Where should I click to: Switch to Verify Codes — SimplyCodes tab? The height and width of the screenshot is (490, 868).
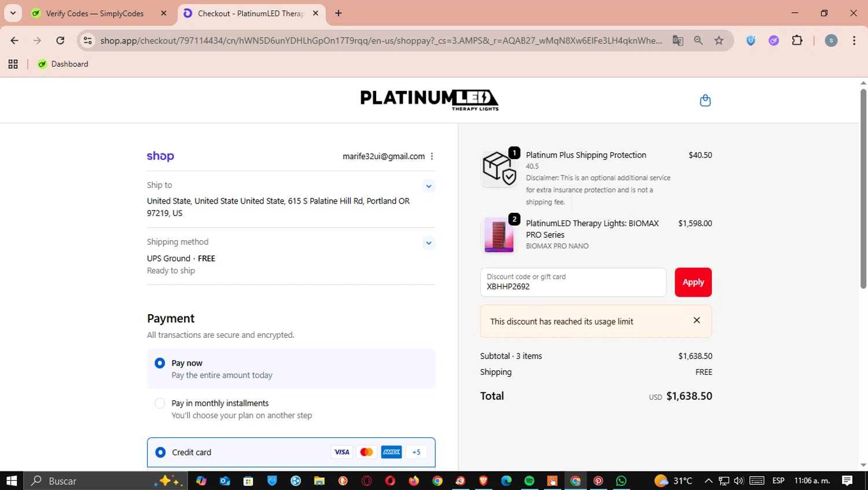95,13
